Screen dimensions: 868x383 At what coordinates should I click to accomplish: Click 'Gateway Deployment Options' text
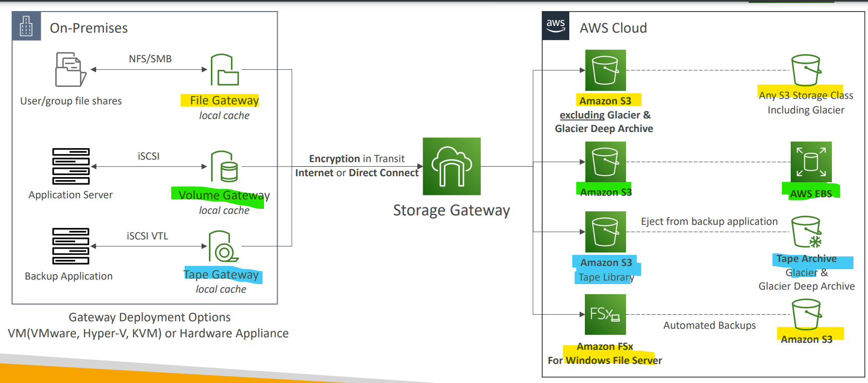(150, 317)
